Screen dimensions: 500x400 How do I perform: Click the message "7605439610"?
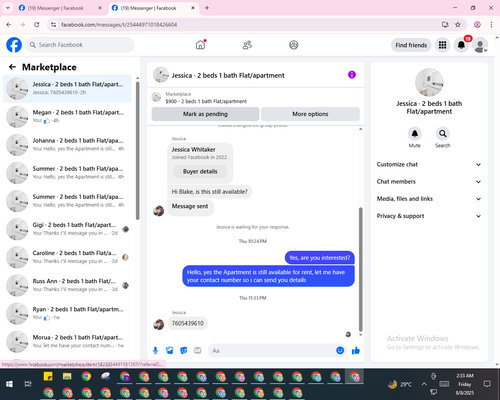coord(188,323)
